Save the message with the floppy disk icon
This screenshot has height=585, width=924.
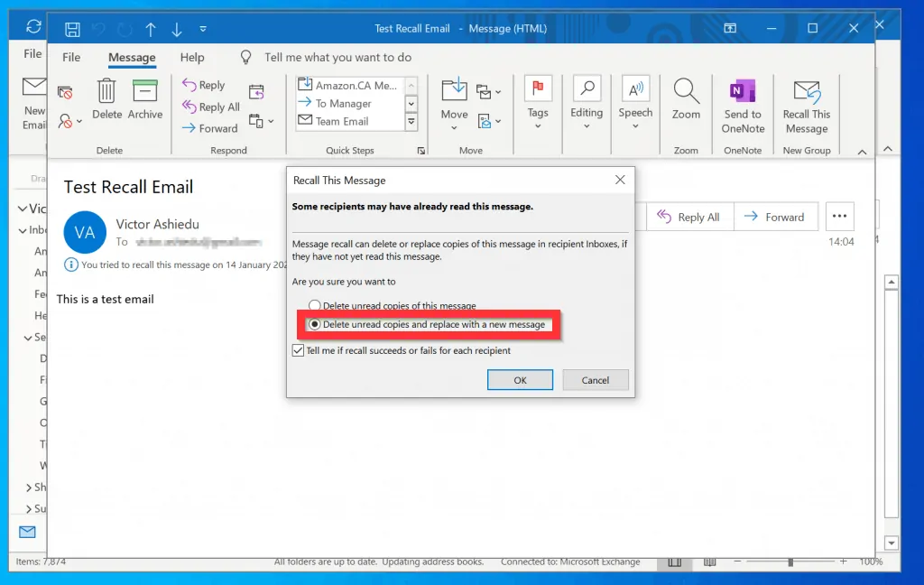72,29
